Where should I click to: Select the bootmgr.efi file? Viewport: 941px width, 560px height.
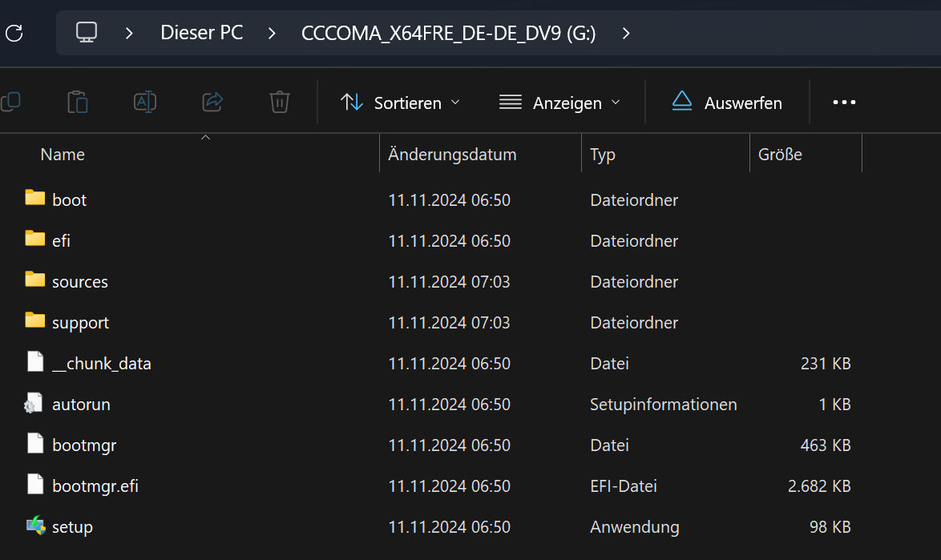coord(95,486)
